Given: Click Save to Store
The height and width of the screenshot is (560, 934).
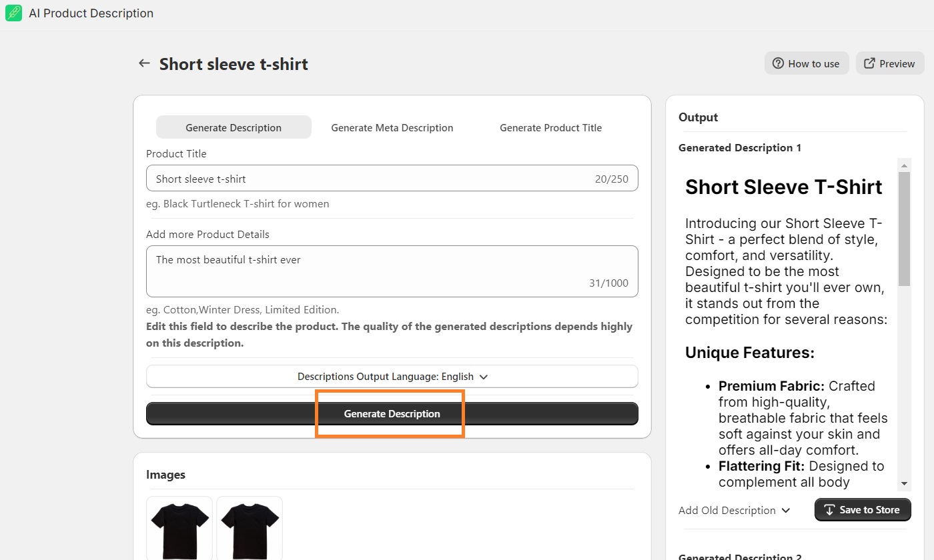Looking at the screenshot, I should point(863,509).
